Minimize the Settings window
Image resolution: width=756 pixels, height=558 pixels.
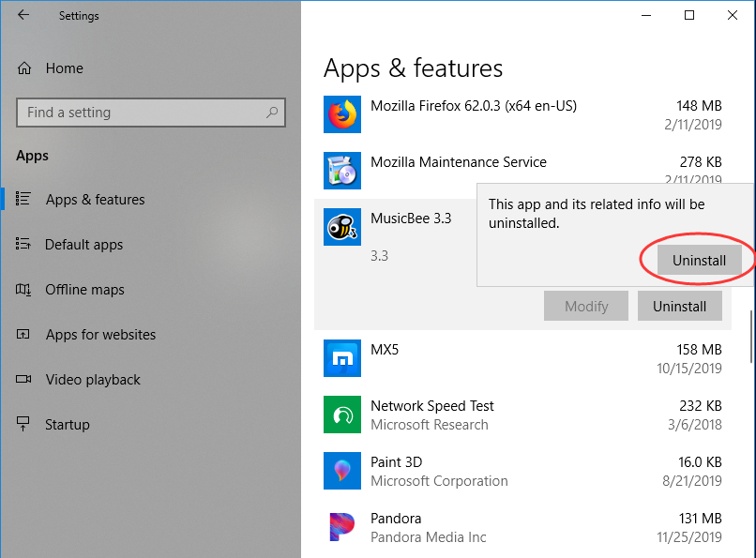[646, 15]
